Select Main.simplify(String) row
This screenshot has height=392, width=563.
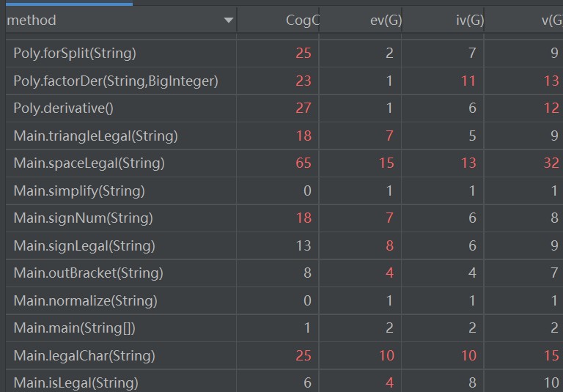[79, 191]
